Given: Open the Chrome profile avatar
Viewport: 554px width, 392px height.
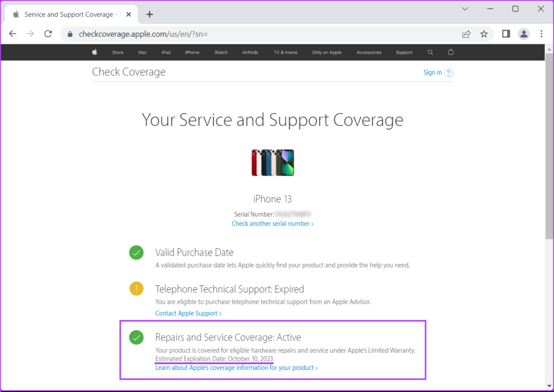Looking at the screenshot, I should [x=524, y=34].
